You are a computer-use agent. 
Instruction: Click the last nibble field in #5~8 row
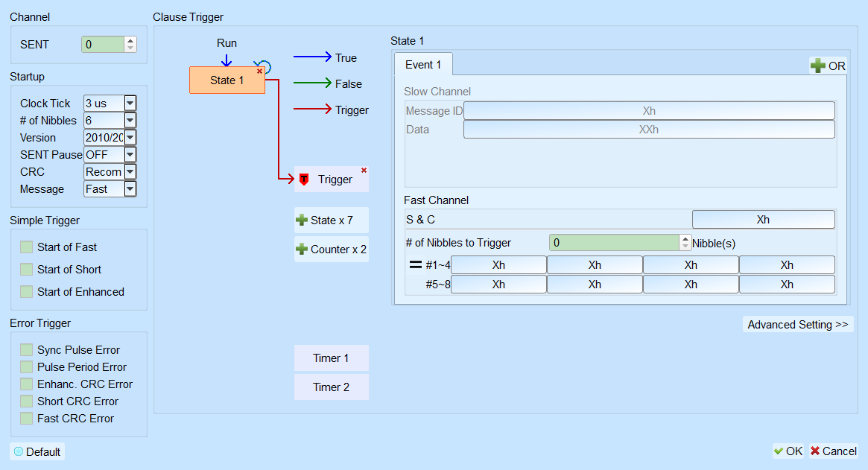[x=787, y=285]
